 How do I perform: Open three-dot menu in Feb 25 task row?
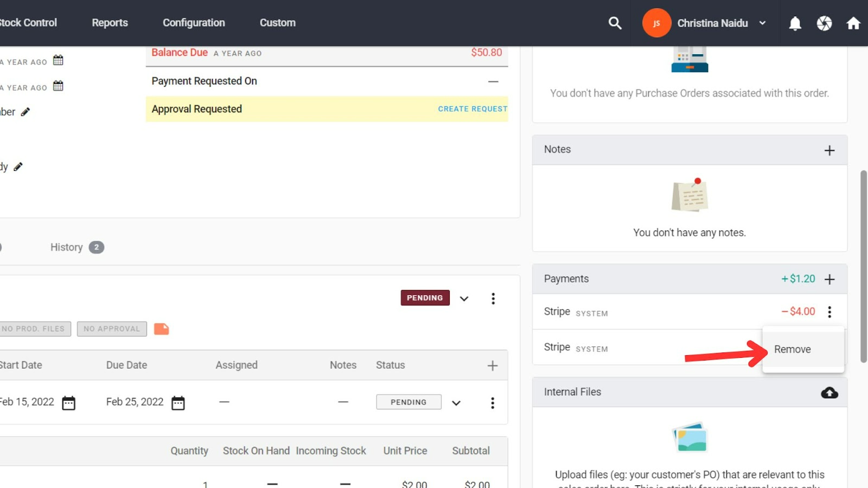(x=492, y=403)
